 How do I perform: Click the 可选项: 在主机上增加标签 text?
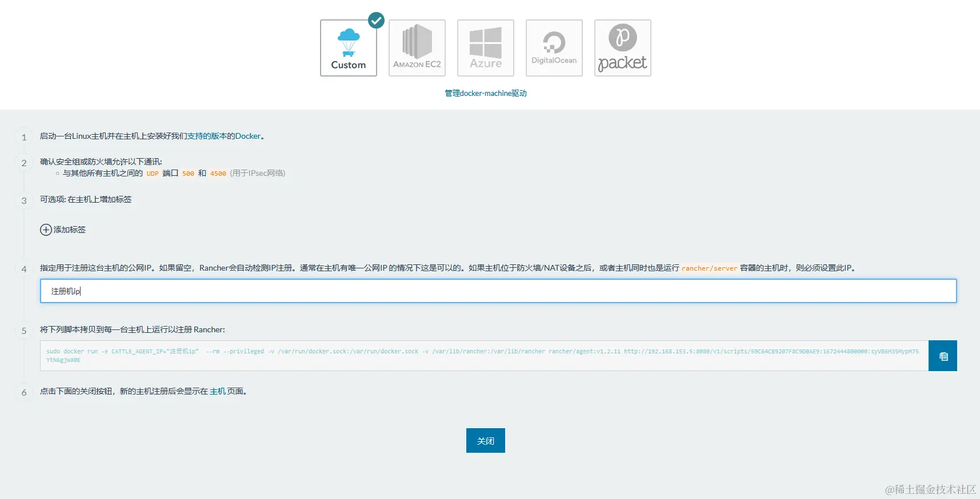tap(86, 199)
